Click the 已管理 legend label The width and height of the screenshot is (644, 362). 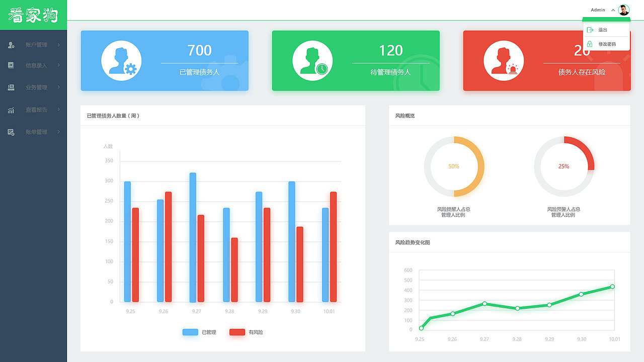(209, 332)
